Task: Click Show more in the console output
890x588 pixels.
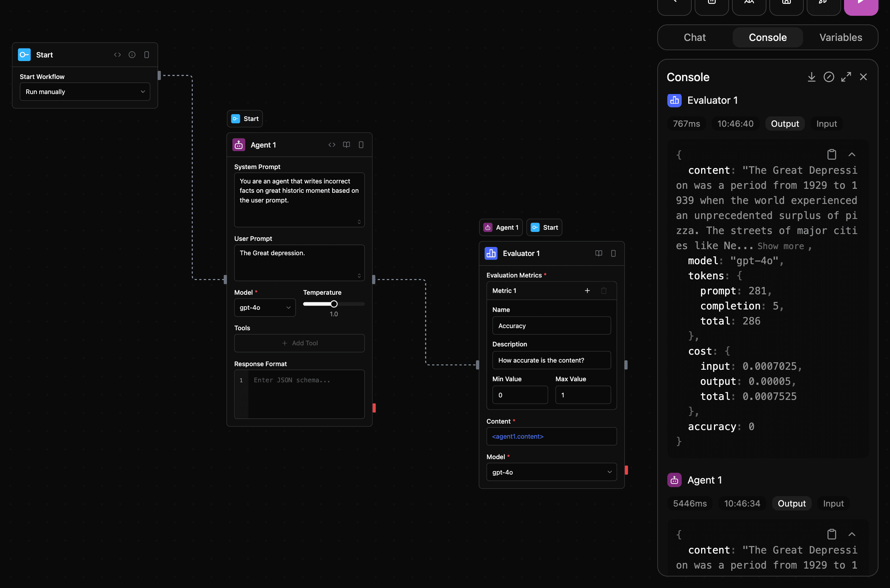Action: click(781, 246)
